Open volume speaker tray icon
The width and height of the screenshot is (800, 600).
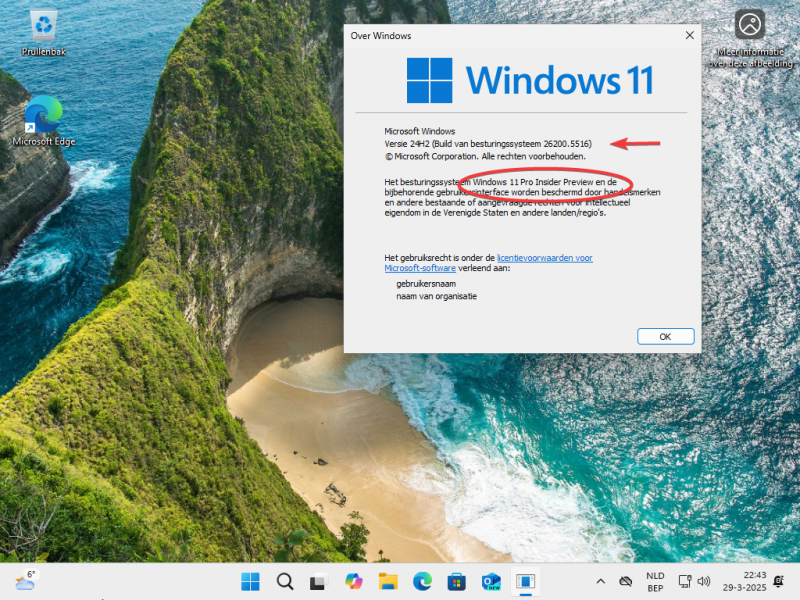point(704,581)
